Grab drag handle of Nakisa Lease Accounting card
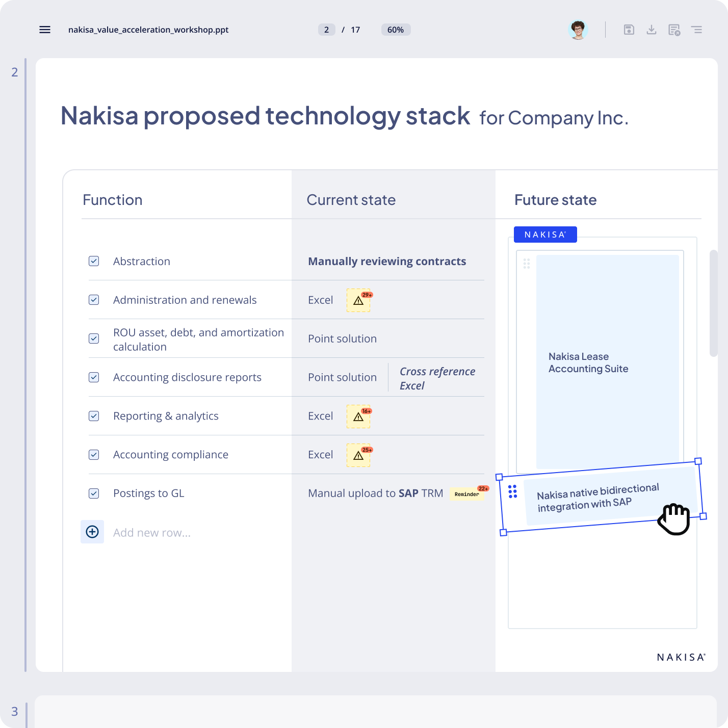Viewport: 728px width, 728px height. [x=527, y=264]
